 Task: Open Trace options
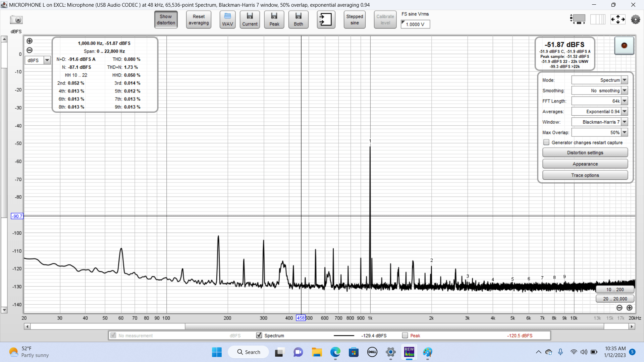click(585, 175)
